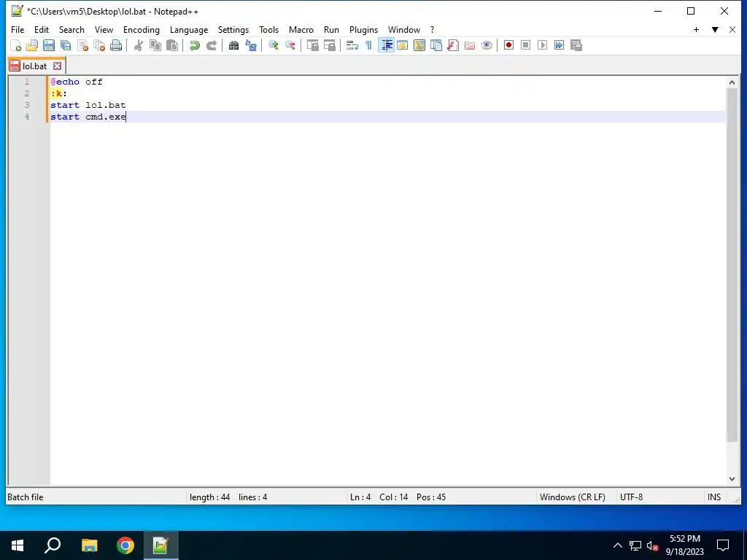Click the Synchronize Vertical Scrolling icon
Image resolution: width=747 pixels, height=560 pixels.
tap(312, 45)
